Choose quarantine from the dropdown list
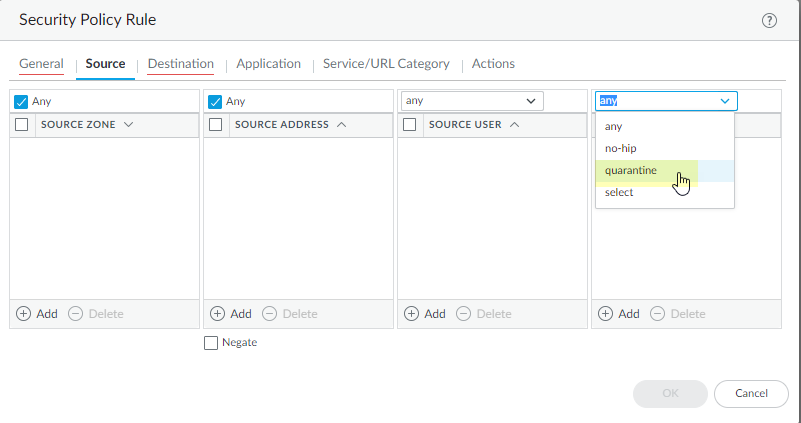Image resolution: width=801 pixels, height=423 pixels. (631, 170)
